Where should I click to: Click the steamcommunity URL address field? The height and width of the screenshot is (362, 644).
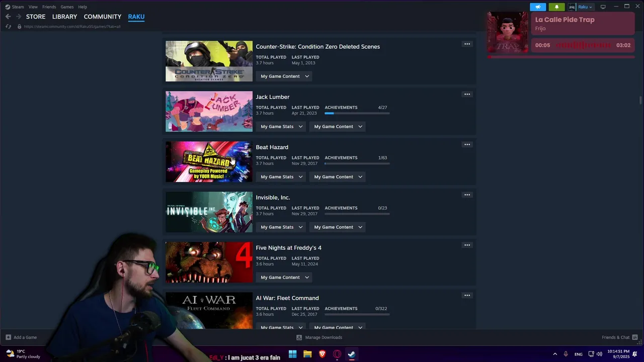pos(72,27)
